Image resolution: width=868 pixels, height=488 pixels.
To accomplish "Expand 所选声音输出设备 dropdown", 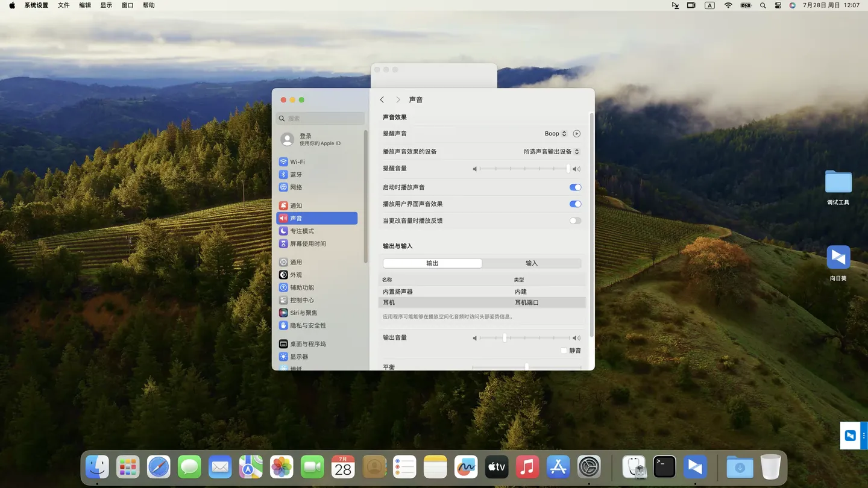I will (551, 152).
